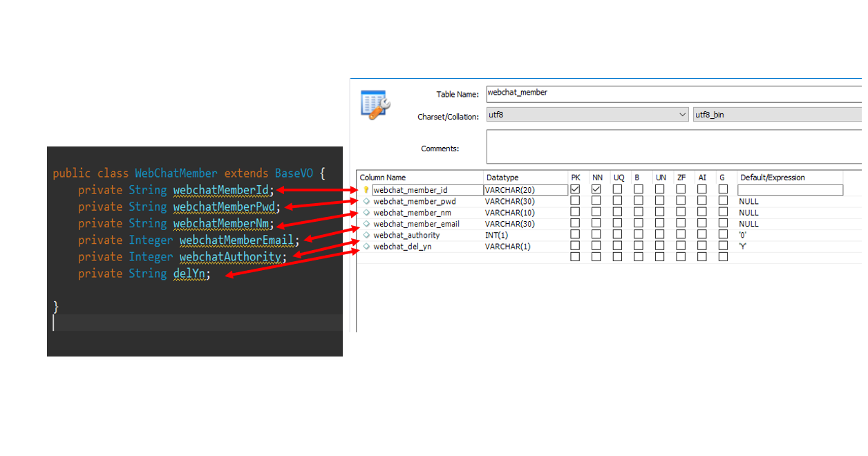Click the diamond icon beside webchat_member_email

click(x=366, y=223)
